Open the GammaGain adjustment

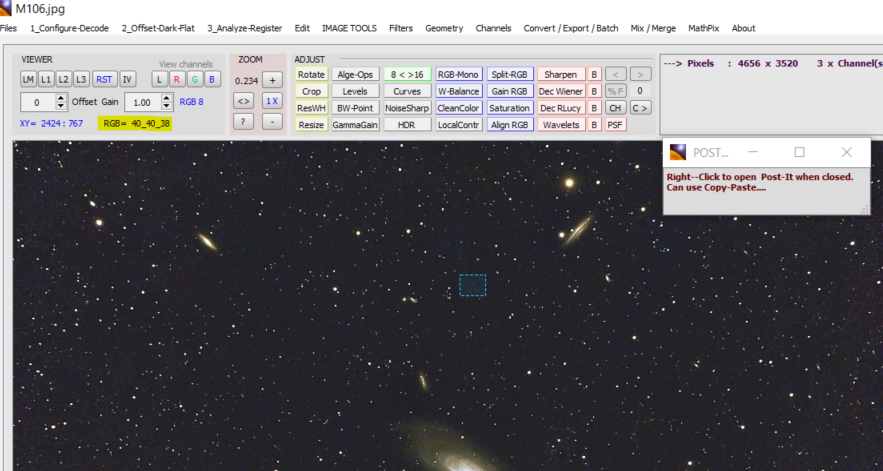[x=355, y=125]
